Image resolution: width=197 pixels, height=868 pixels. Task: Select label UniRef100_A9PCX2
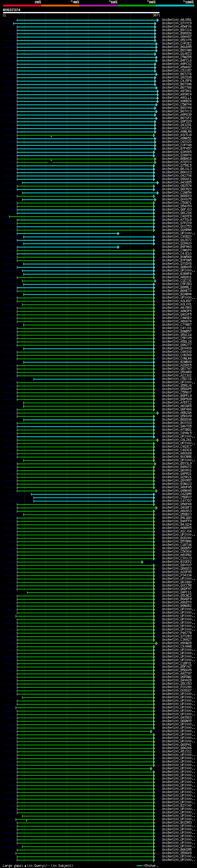(176, 64)
